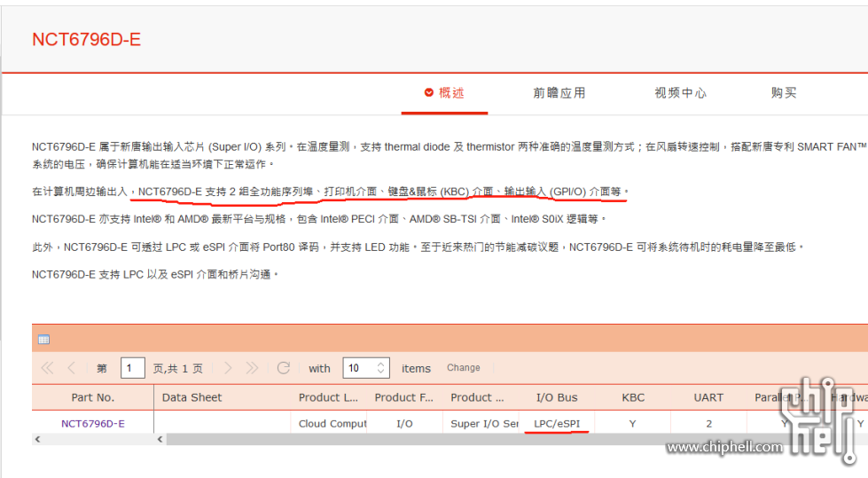
Task: Sort by Part No. column header
Action: tap(93, 397)
